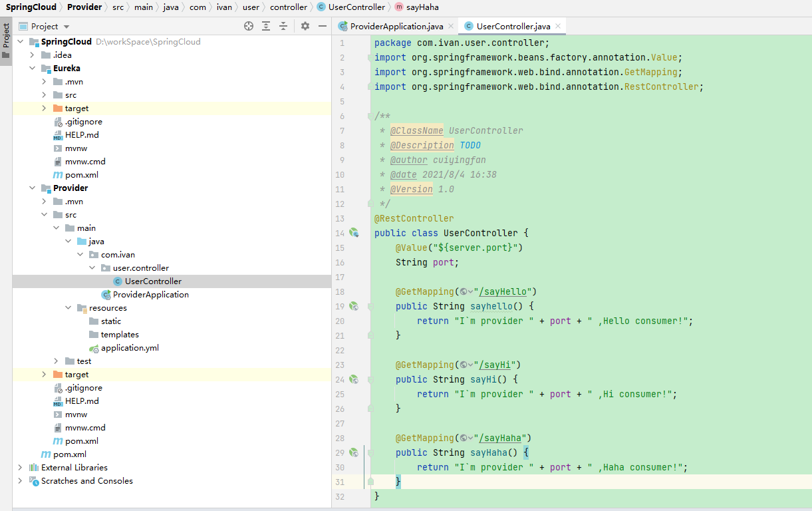Click the Select Opened File locate icon

point(249,26)
